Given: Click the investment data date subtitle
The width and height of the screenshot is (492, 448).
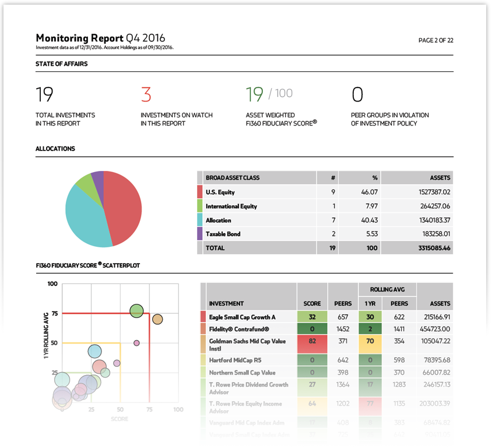Looking at the screenshot, I should [x=104, y=47].
